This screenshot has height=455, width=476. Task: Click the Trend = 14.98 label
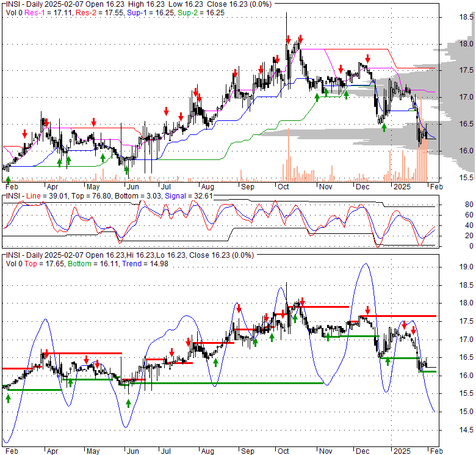[145, 264]
